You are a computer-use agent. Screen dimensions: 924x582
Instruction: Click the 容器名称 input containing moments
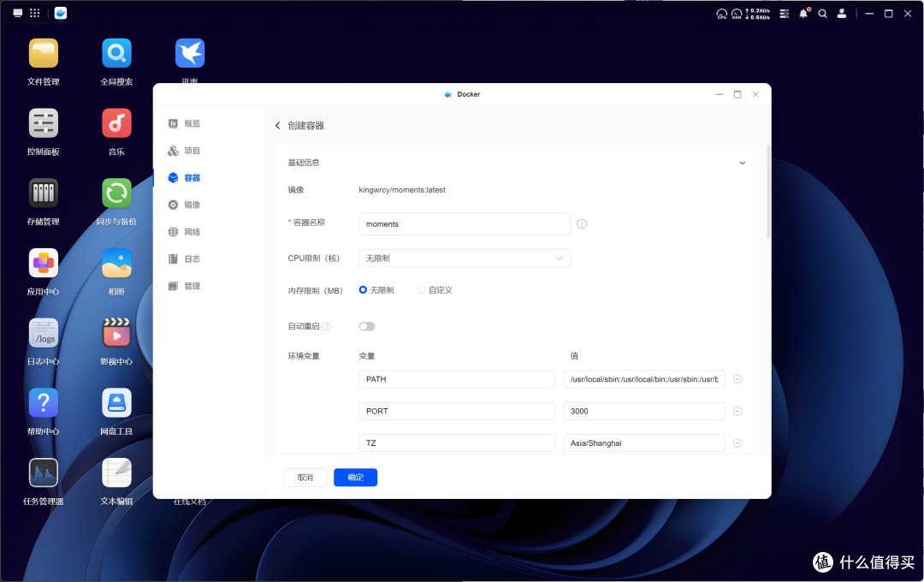pyautogui.click(x=465, y=224)
